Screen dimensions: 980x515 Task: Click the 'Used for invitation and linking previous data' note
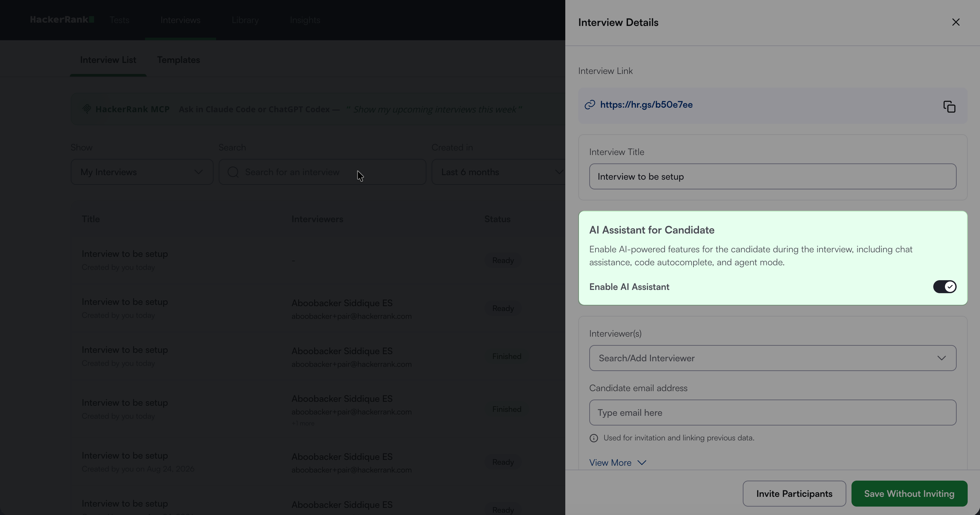(x=679, y=438)
